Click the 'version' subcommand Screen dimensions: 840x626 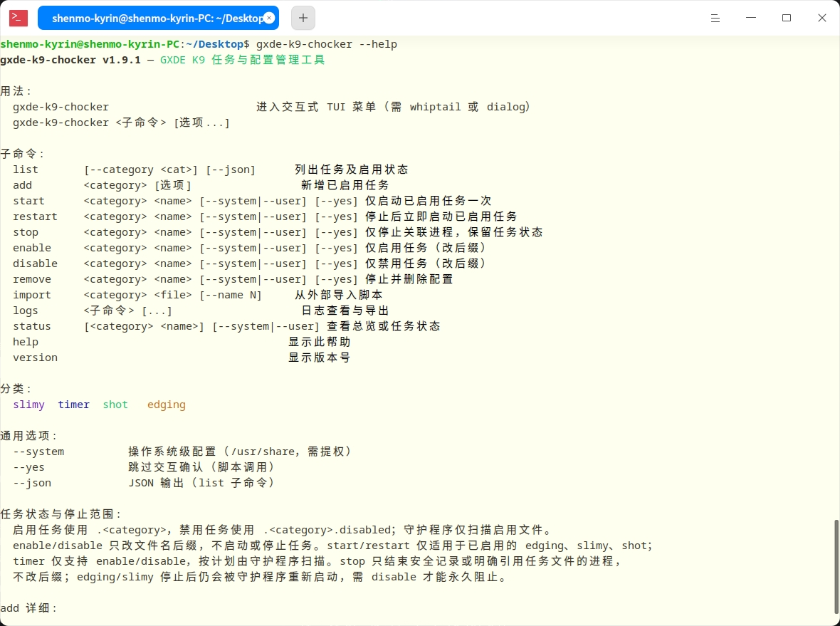pyautogui.click(x=36, y=358)
